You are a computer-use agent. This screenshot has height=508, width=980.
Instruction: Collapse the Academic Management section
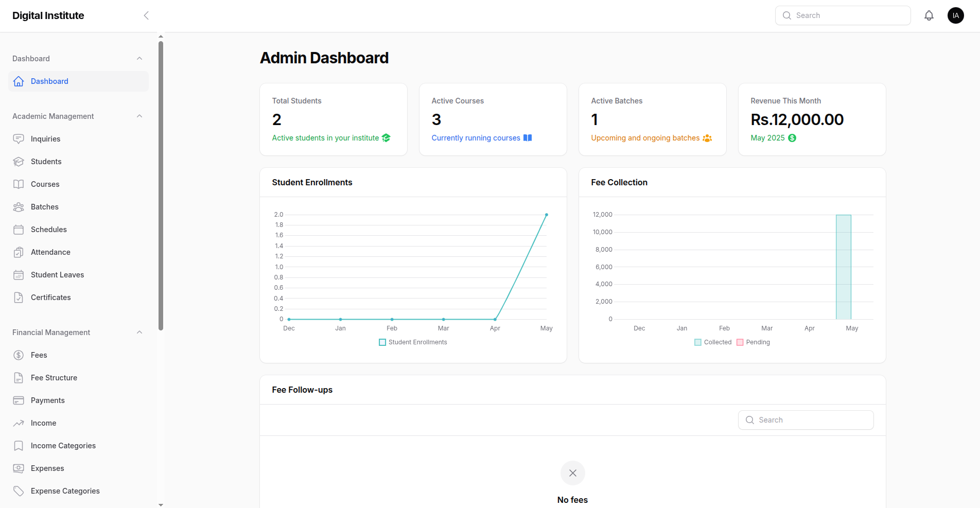click(x=139, y=116)
